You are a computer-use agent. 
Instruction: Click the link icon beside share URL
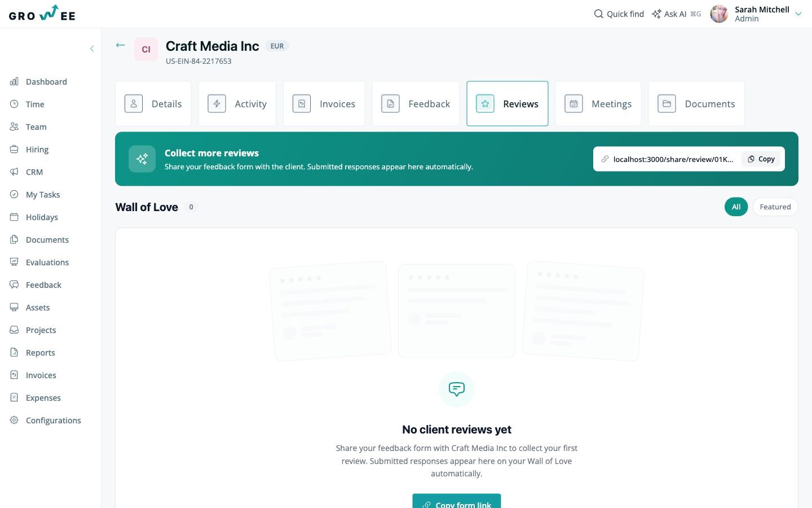click(605, 159)
